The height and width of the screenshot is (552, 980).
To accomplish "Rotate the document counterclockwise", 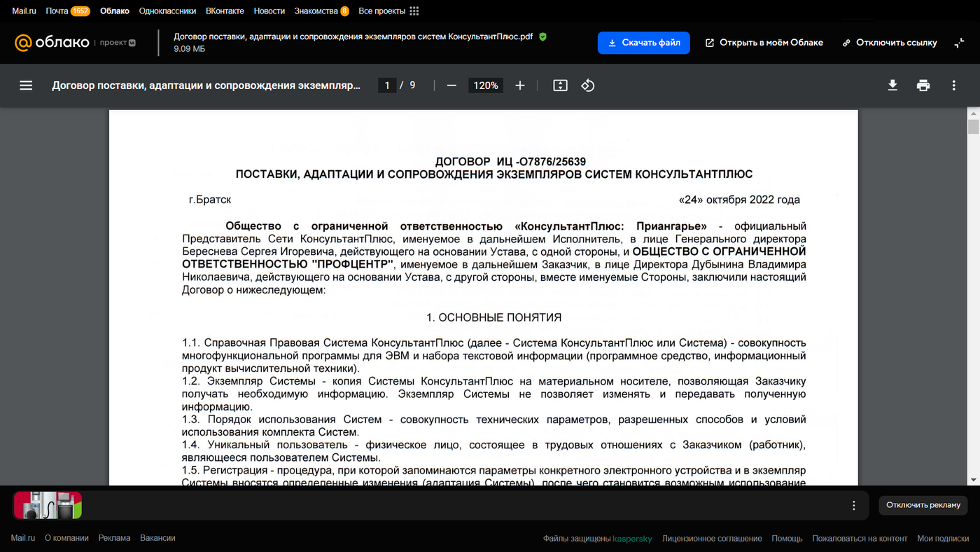I will [588, 85].
